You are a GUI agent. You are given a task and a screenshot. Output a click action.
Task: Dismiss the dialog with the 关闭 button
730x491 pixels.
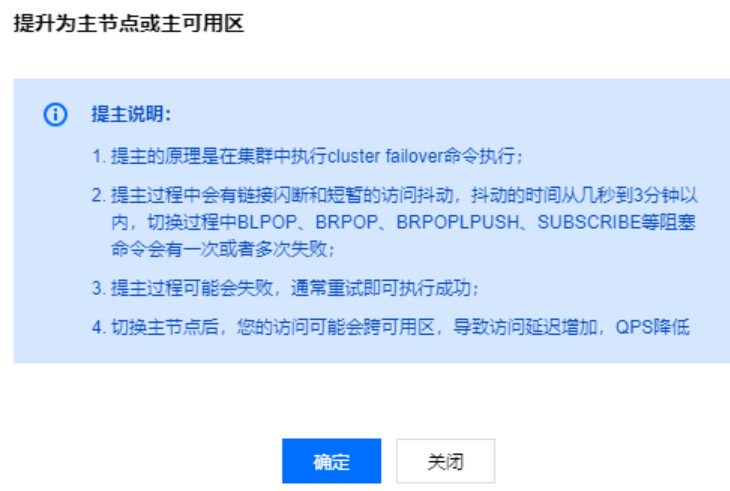click(x=446, y=461)
